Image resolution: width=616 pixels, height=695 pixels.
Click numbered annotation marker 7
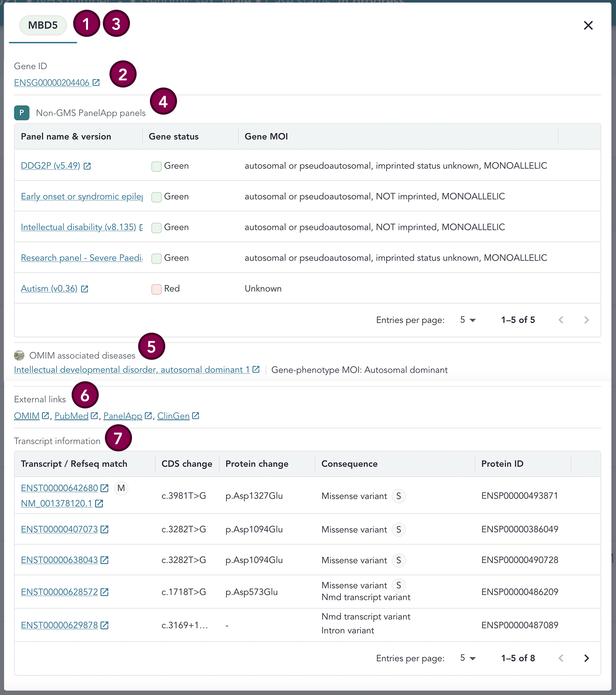(x=118, y=439)
